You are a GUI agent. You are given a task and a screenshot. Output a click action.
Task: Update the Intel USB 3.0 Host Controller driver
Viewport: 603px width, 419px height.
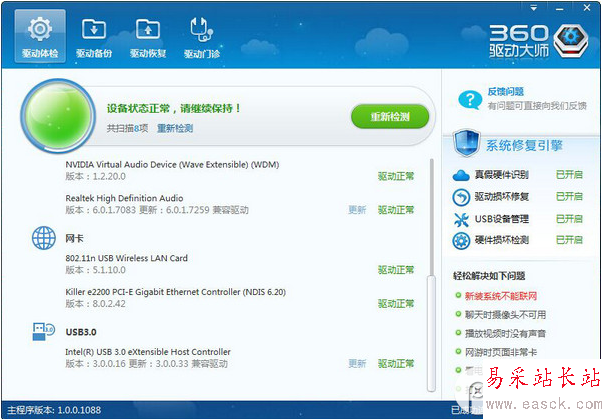357,364
